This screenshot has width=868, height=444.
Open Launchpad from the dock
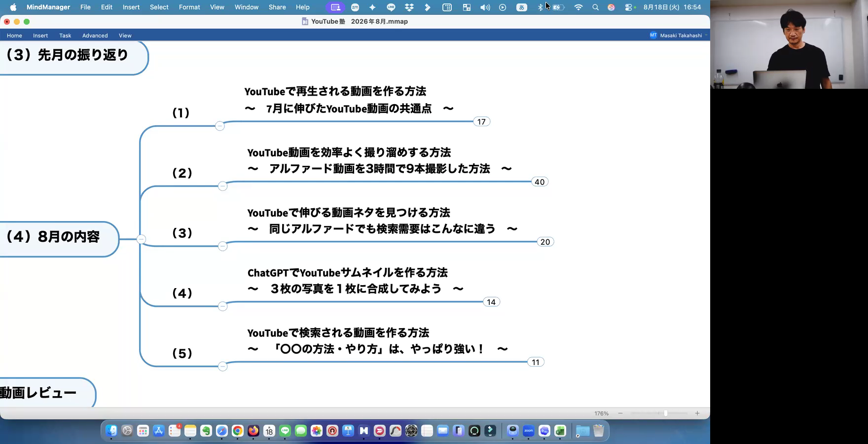point(143,431)
